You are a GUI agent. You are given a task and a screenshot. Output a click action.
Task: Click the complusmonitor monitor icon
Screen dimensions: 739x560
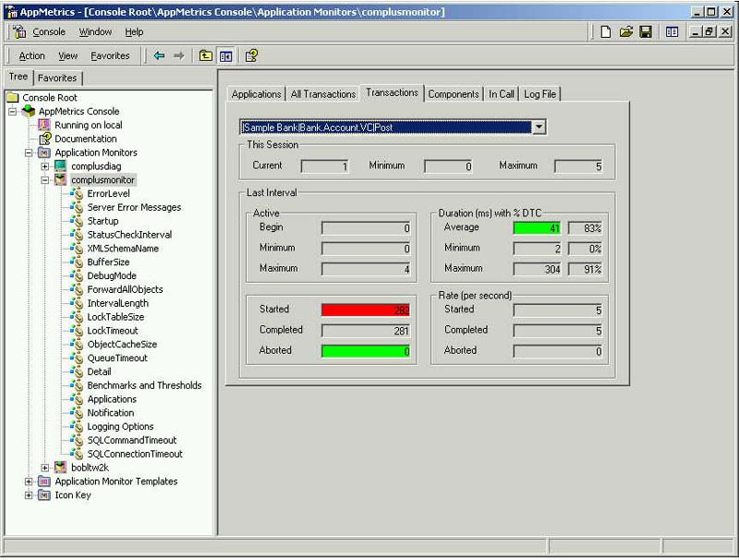tap(60, 179)
